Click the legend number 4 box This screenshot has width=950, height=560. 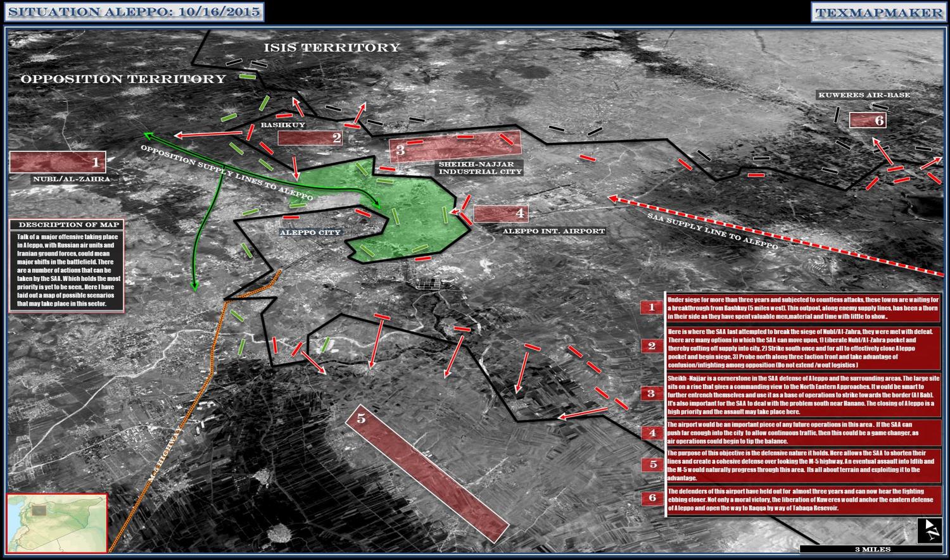[x=652, y=433]
